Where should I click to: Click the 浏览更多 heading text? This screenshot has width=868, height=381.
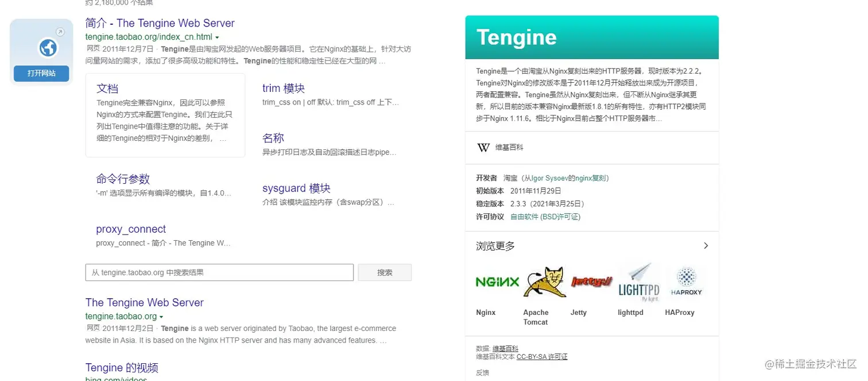495,246
